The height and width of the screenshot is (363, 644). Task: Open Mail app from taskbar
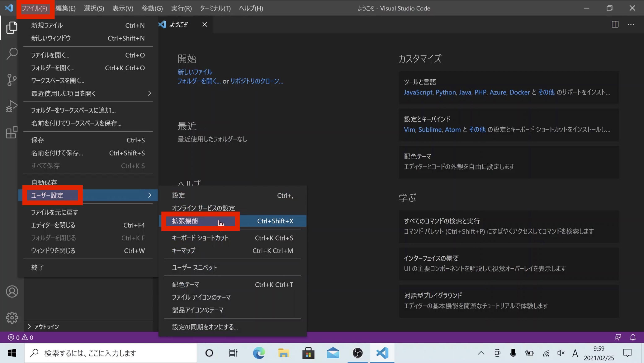(x=333, y=353)
